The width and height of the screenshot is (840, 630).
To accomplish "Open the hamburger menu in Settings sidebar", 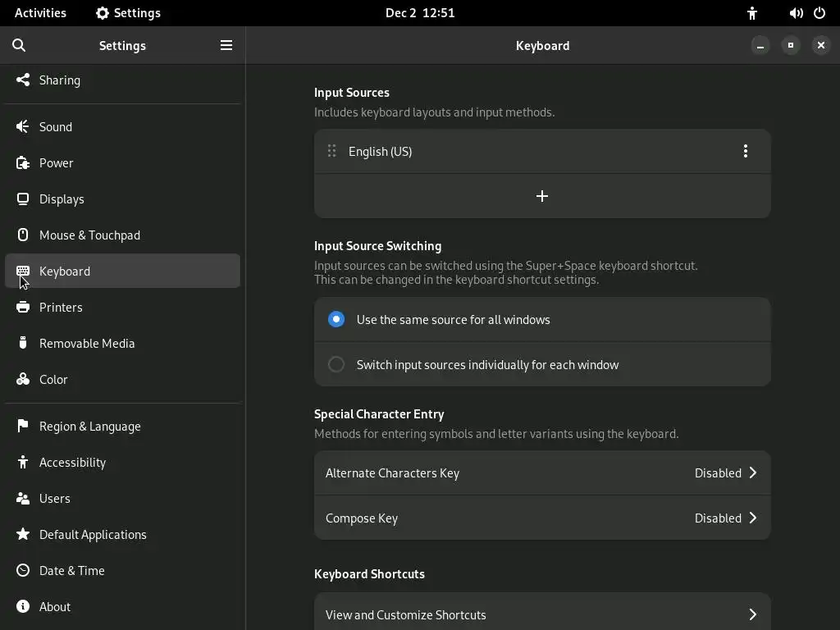I will click(226, 45).
